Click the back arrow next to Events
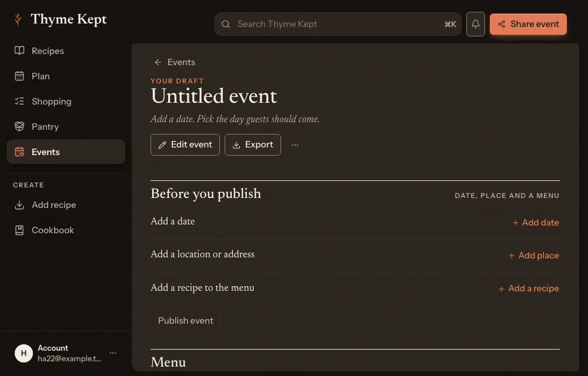This screenshot has height=376, width=588. coord(158,62)
